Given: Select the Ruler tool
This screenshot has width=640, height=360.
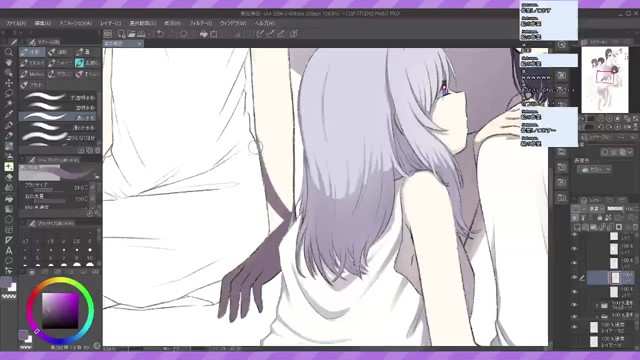Looking at the screenshot, I should (9, 240).
